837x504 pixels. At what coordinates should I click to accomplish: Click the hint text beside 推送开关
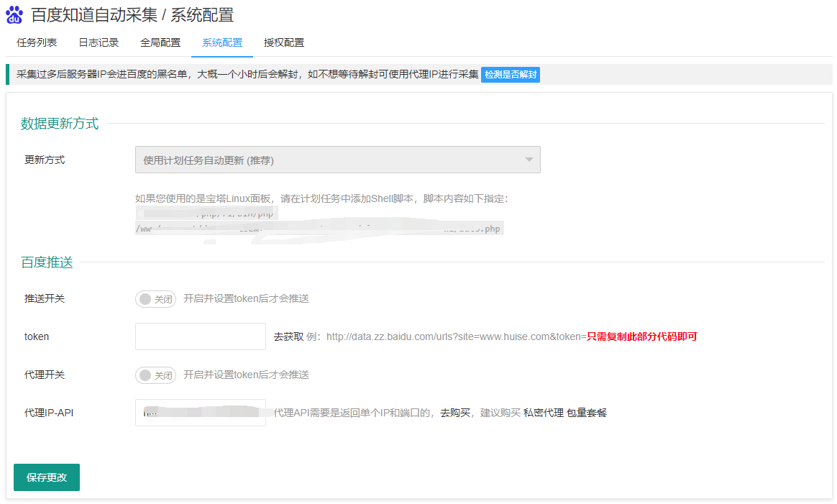tap(246, 298)
